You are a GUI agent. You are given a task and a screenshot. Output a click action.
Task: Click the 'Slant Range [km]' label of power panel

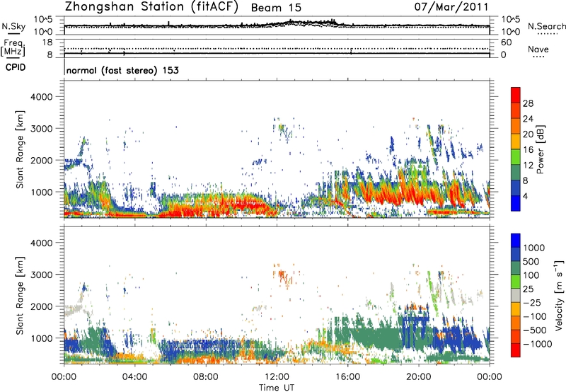coord(20,149)
